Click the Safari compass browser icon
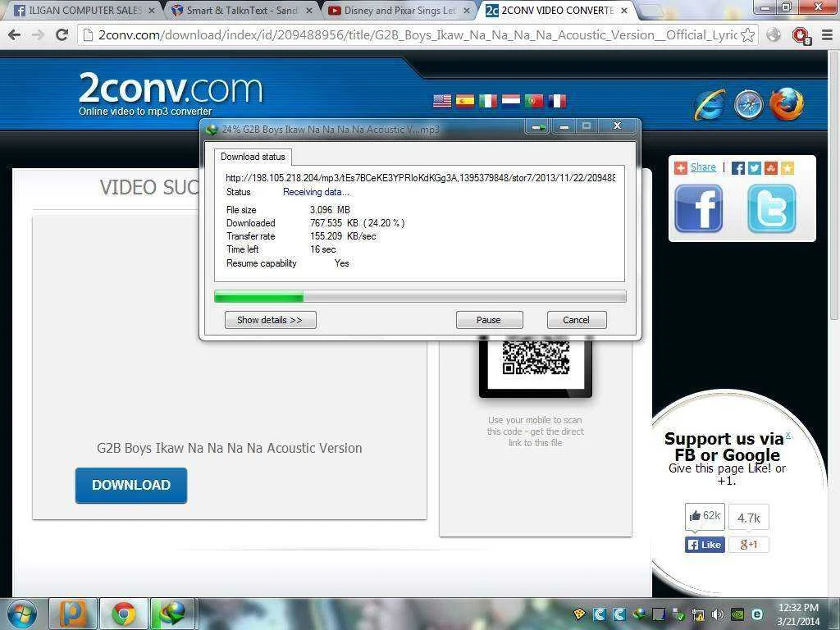 (748, 104)
